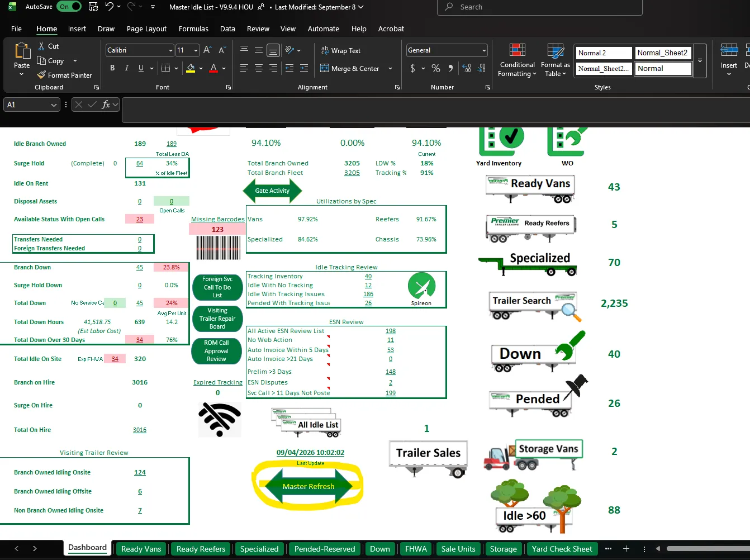
Task: Click the Master Refresh button
Action: (x=308, y=486)
